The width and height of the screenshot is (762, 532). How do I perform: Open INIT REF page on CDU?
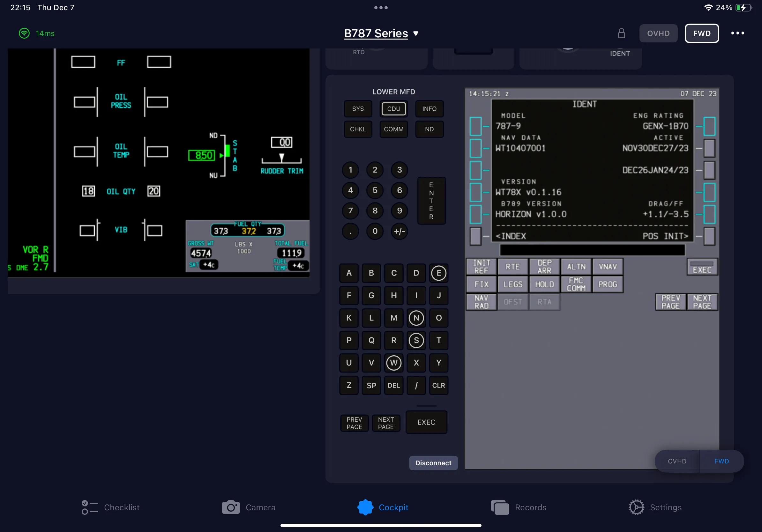pyautogui.click(x=481, y=267)
